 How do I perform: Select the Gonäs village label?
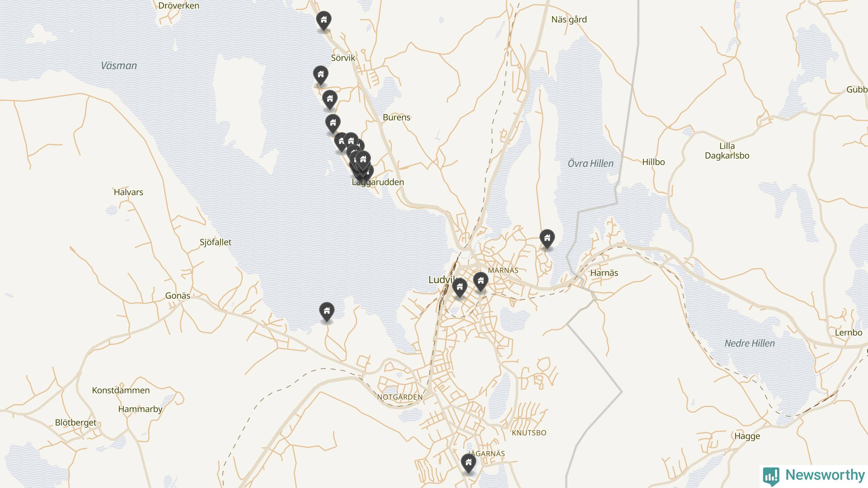click(x=178, y=296)
